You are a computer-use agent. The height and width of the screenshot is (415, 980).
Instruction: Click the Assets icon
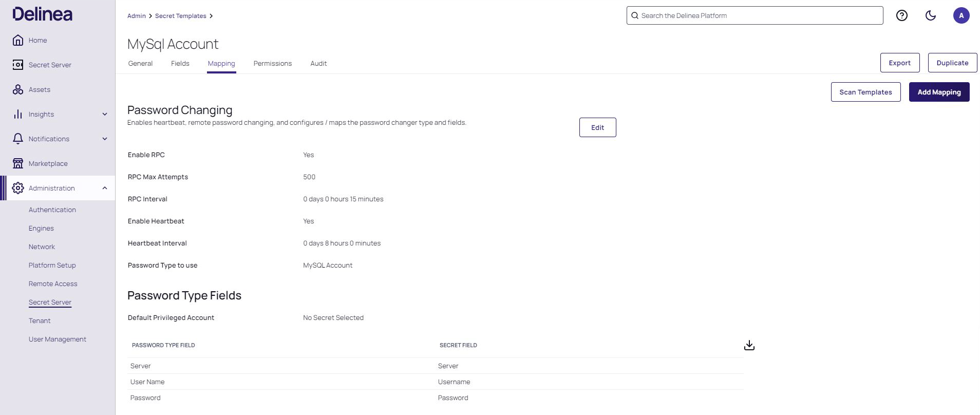point(18,89)
